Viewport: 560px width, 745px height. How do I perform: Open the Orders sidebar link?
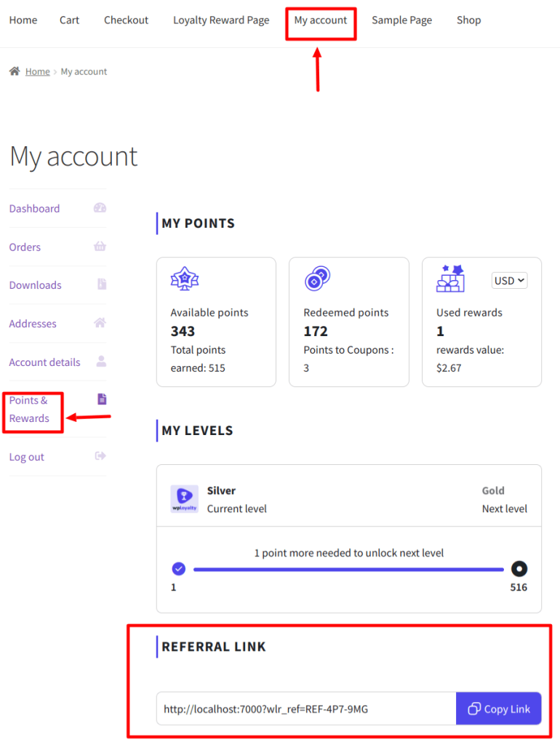point(25,247)
